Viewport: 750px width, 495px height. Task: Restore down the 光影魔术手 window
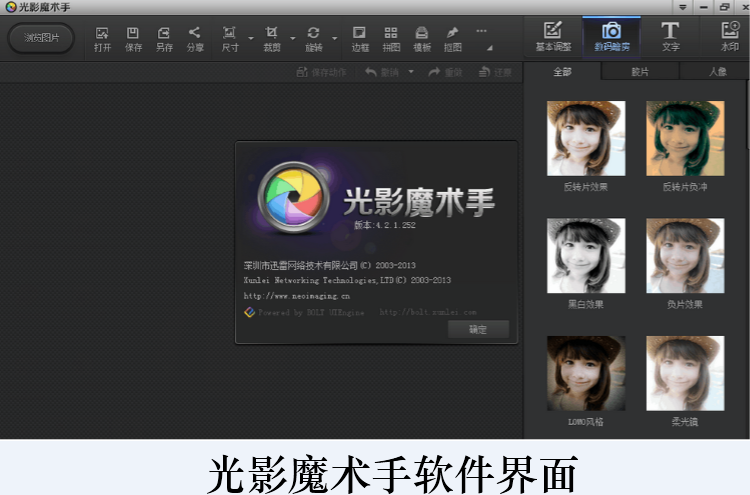[725, 7]
